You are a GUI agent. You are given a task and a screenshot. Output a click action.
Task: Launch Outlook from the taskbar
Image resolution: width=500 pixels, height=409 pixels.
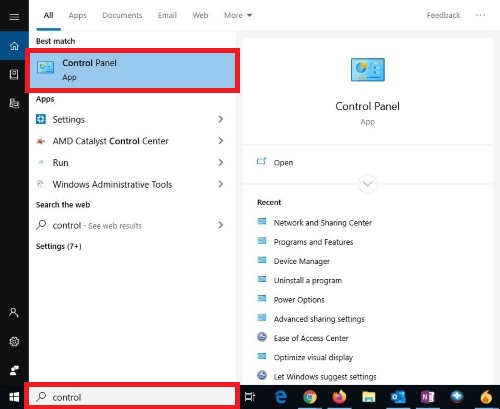(398, 397)
